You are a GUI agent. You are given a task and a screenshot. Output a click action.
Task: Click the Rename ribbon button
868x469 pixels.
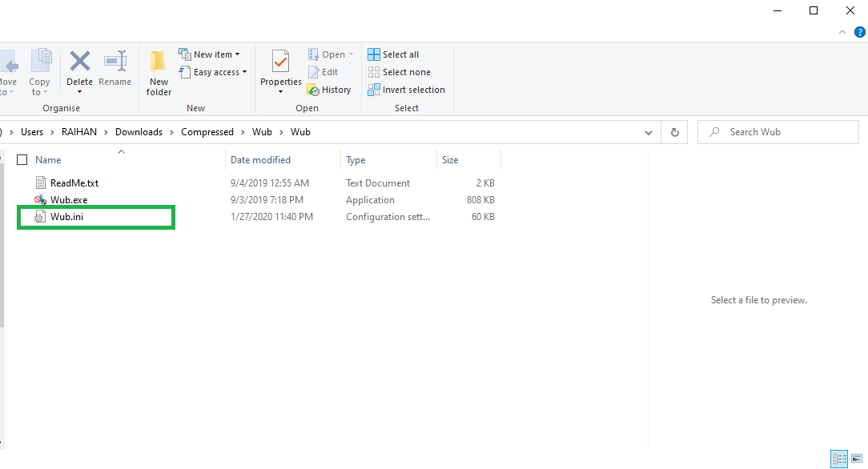pos(115,67)
